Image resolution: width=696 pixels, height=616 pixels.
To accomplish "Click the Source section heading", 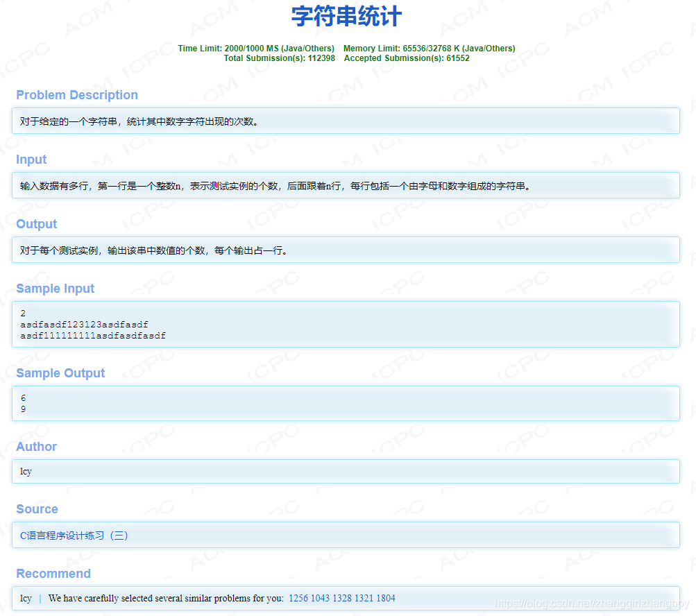I will (37, 509).
